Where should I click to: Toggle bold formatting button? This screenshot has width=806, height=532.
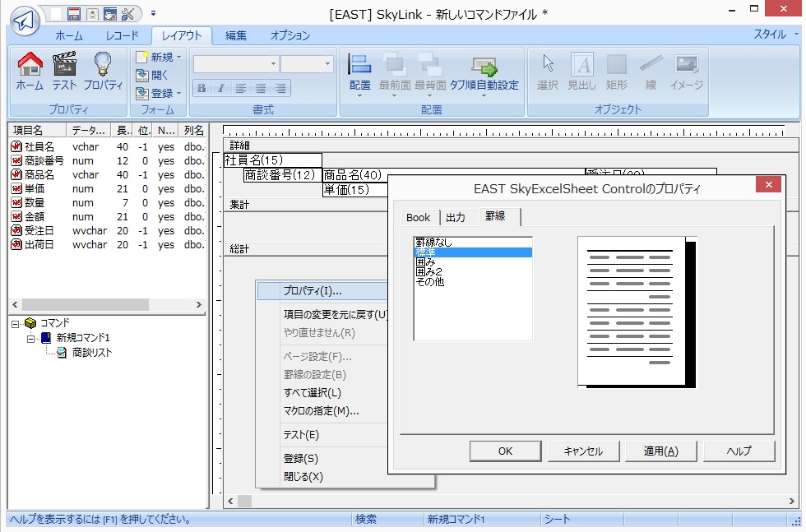point(201,89)
